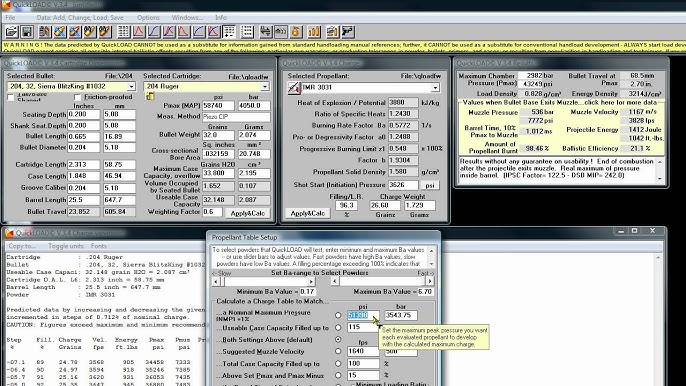Toggle the checkbox below the Selected Bullet dropdown

11,98
